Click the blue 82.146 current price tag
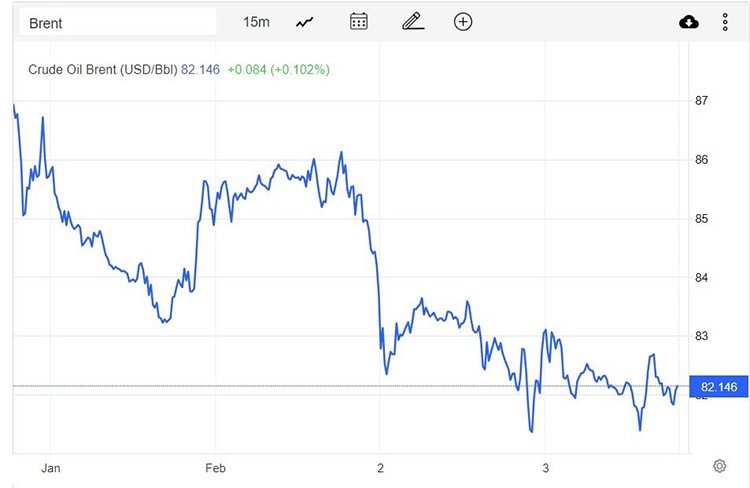The height and width of the screenshot is (488, 750). point(719,387)
